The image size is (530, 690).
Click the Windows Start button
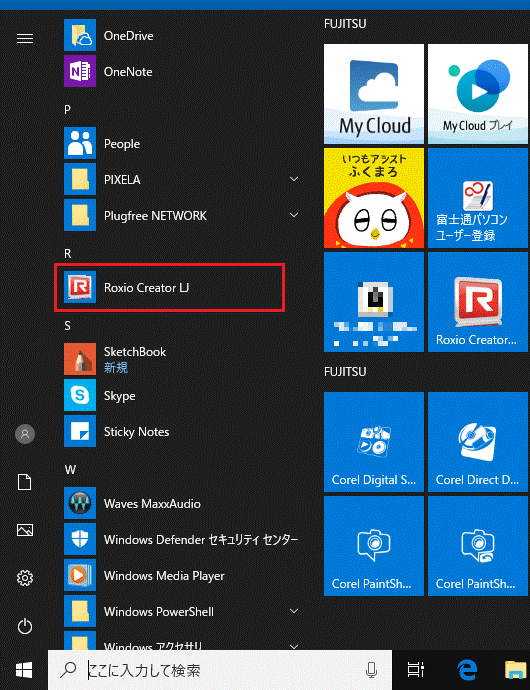pos(24,670)
